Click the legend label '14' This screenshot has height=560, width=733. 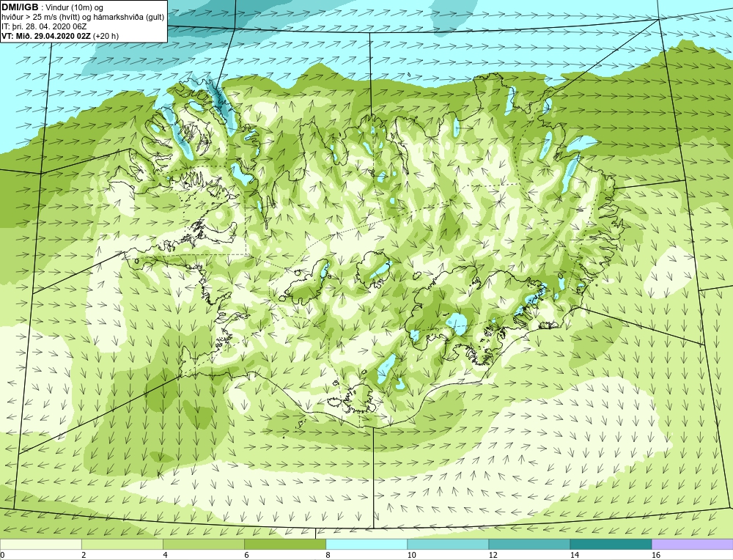[575, 555]
